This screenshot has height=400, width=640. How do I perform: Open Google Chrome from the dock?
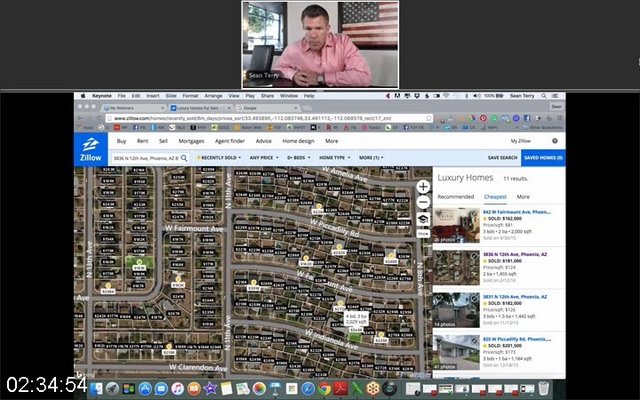click(x=324, y=389)
